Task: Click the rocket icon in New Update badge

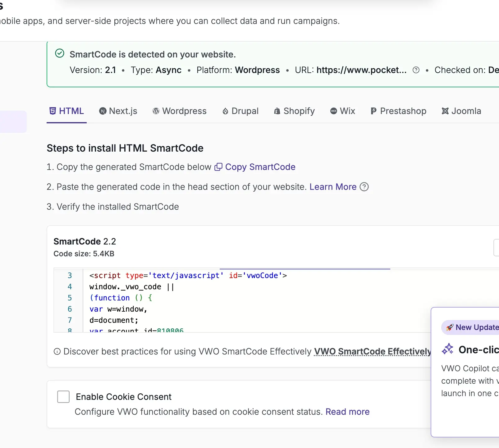Action: pyautogui.click(x=450, y=327)
